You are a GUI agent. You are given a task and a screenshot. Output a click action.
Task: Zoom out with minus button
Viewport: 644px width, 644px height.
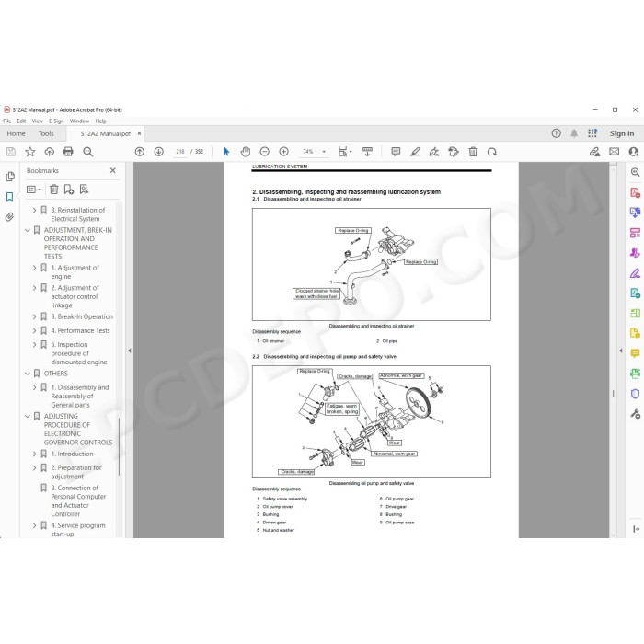pyautogui.click(x=265, y=152)
